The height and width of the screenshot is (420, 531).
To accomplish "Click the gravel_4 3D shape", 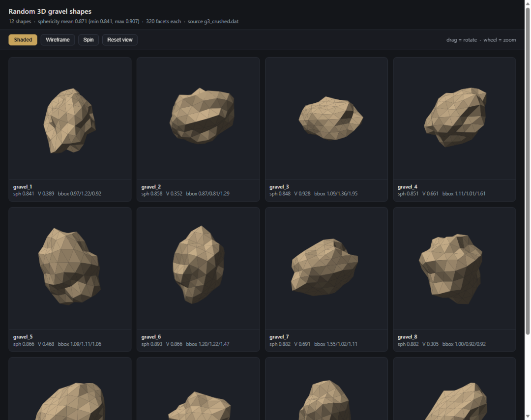I will pos(454,119).
